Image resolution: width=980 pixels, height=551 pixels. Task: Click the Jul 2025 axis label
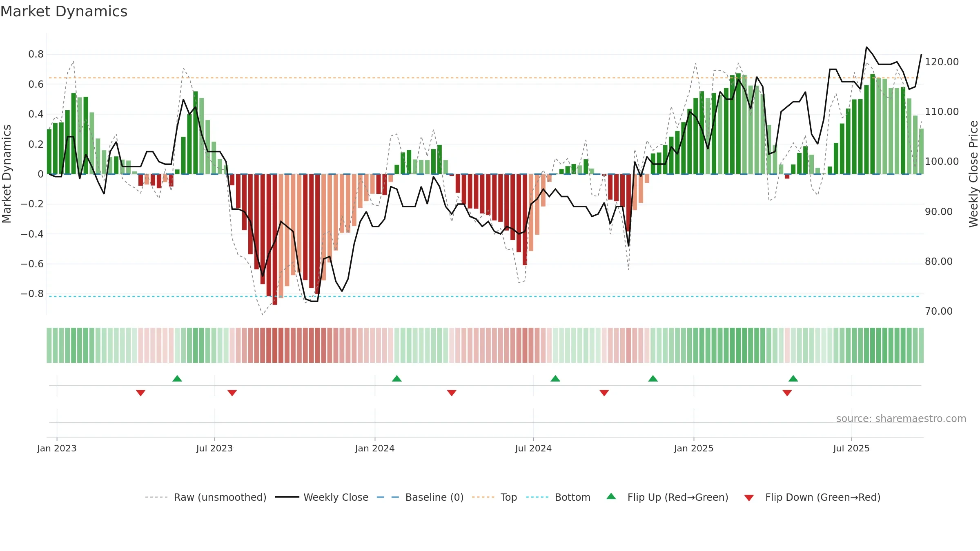point(851,448)
